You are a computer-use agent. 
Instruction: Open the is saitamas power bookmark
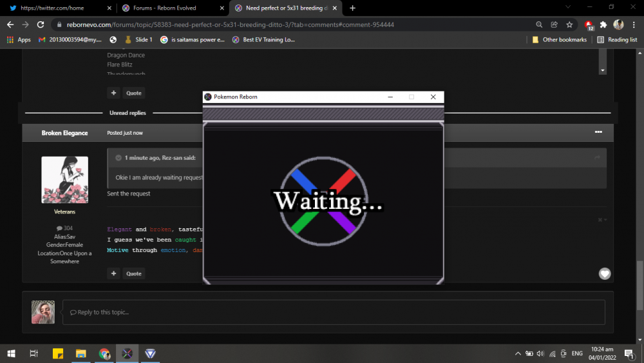[x=193, y=40]
